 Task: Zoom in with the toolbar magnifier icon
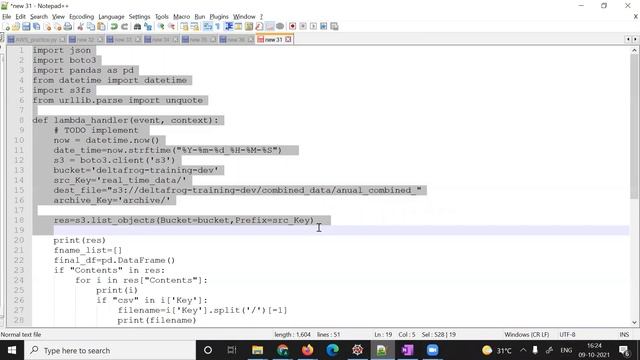click(x=161, y=27)
